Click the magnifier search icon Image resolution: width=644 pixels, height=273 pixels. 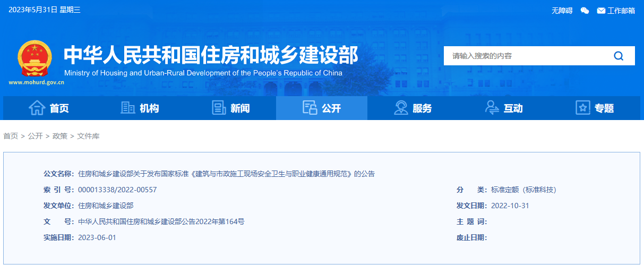619,56
